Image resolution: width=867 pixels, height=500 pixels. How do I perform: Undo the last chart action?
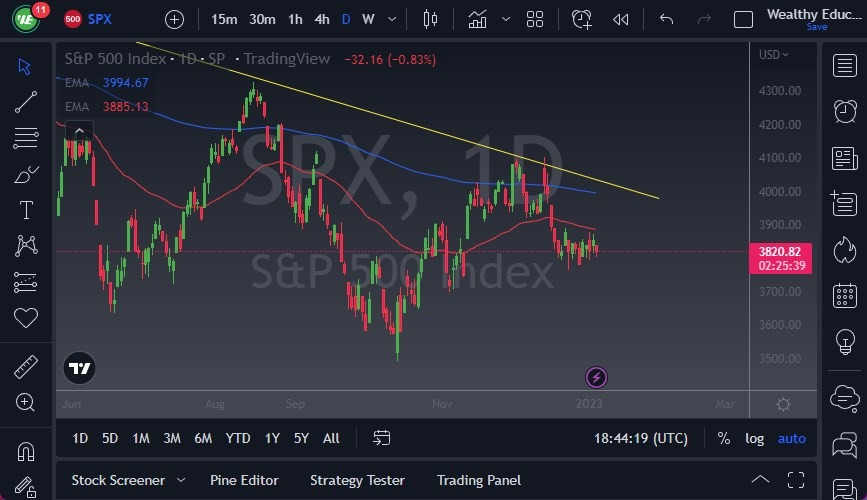coord(666,20)
